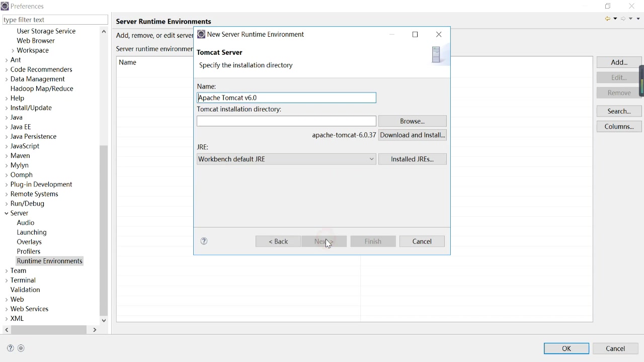Select Overlays under Server
Viewport: 644px width, 362px height.
[29, 242]
